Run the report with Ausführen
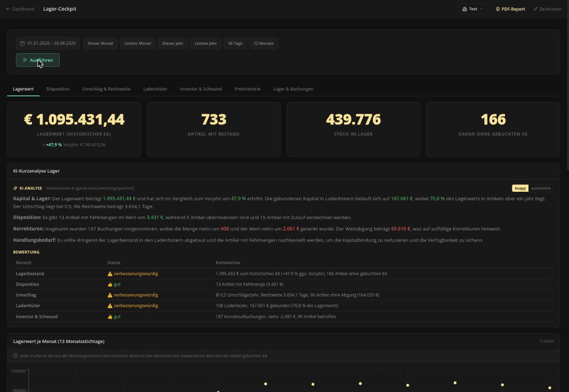Viewport: 569px width, 392px height. (x=38, y=60)
